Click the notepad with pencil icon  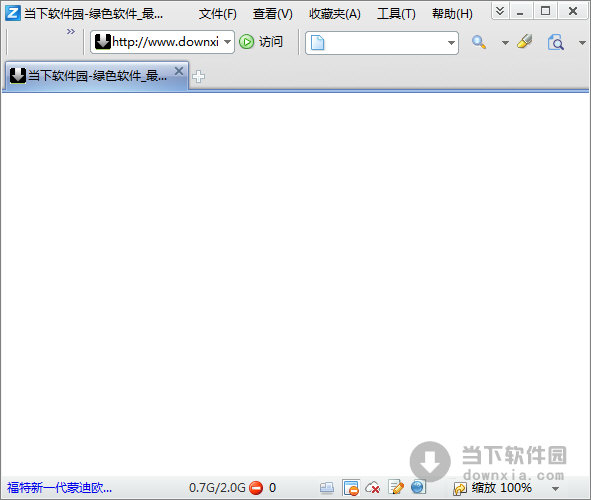(396, 487)
